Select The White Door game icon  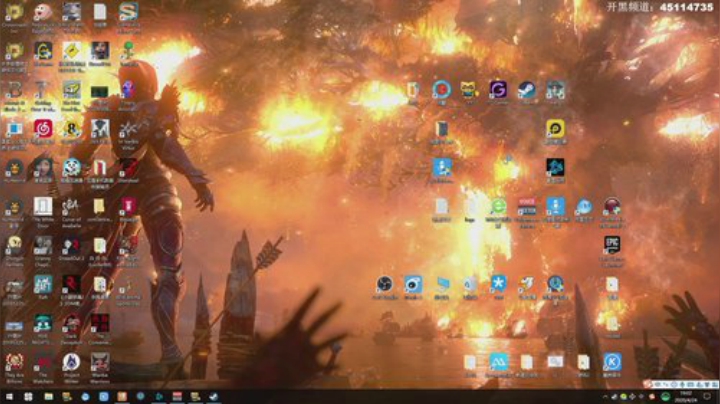tap(43, 207)
